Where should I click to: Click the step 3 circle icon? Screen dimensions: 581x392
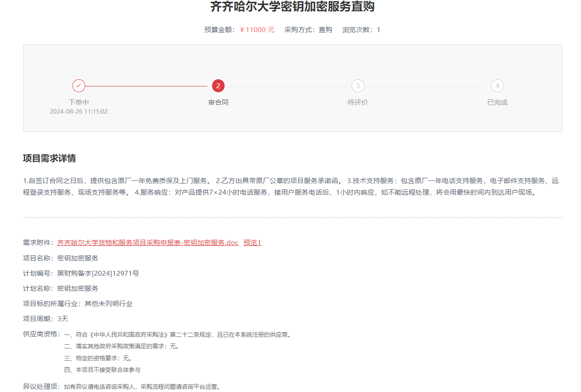coord(358,86)
